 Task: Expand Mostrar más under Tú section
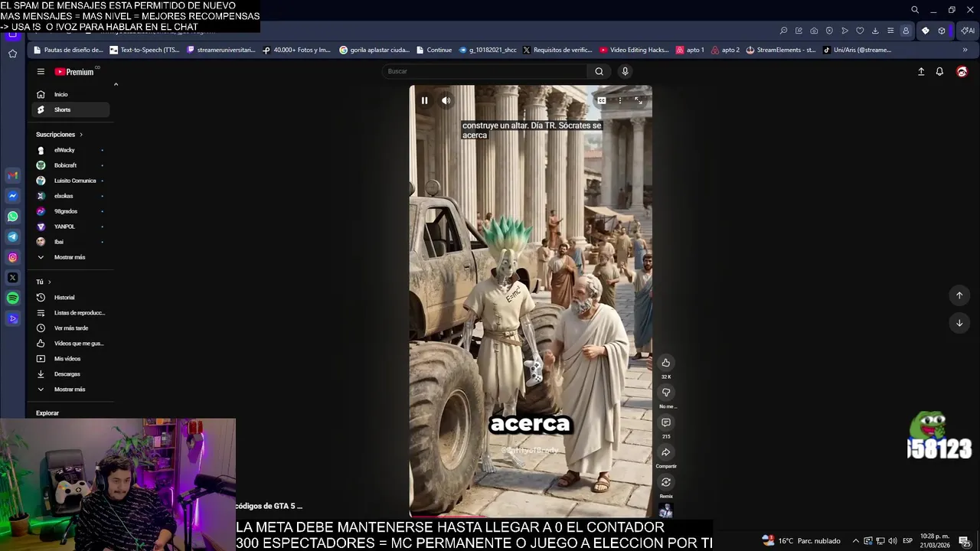click(x=70, y=389)
